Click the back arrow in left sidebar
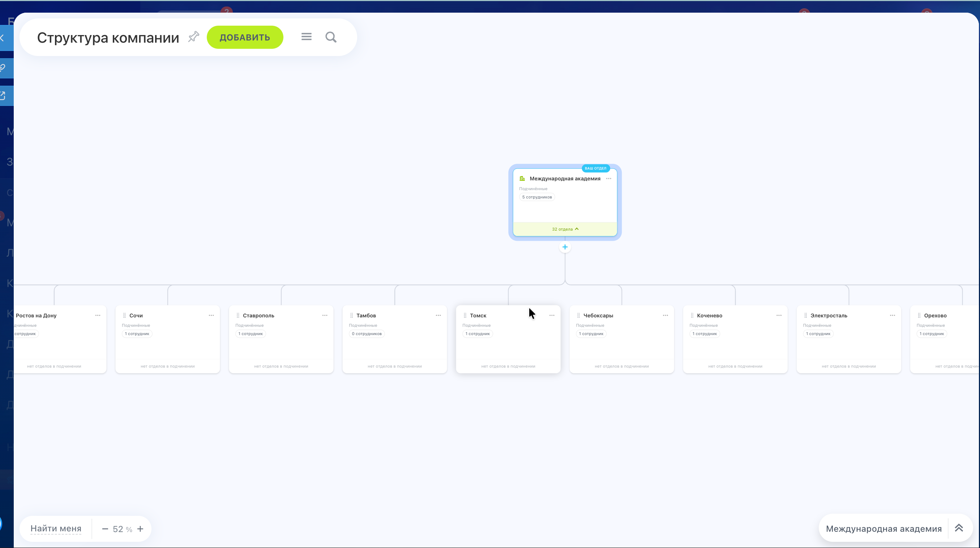Screen dimensions: 980x548 pos(3,38)
